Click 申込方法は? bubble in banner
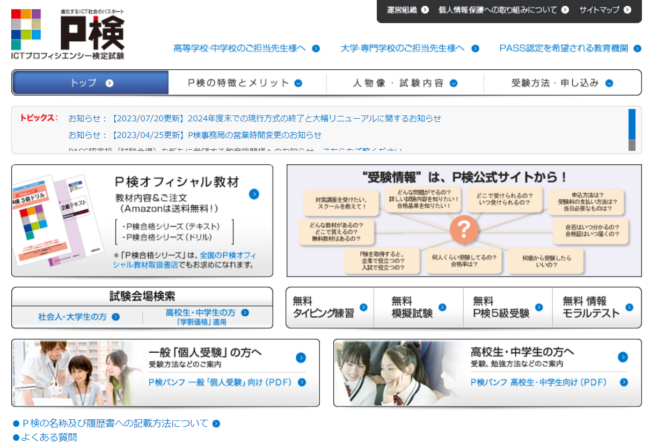Viewport: 650px width, 444px height. [587, 202]
